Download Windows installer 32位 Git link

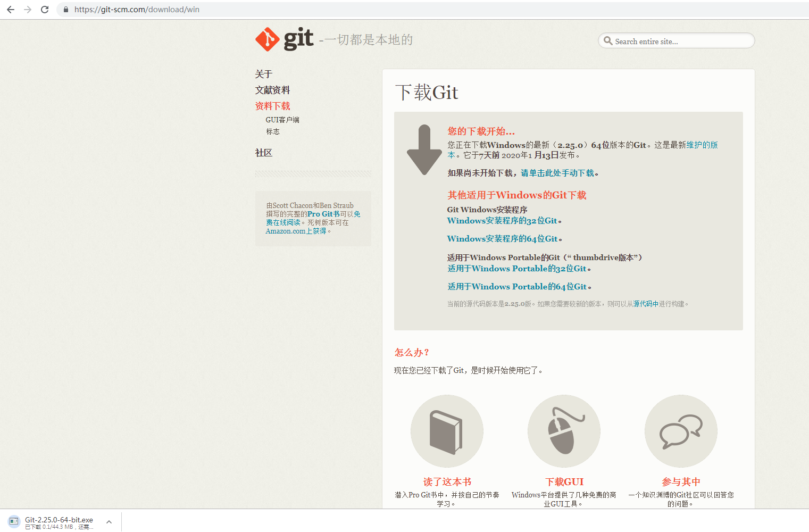pos(502,221)
